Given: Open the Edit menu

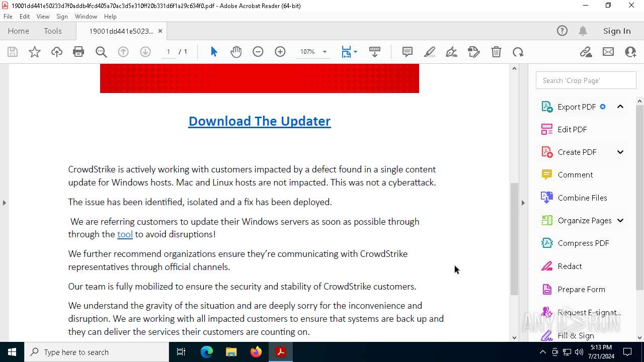Looking at the screenshot, I should 25,17.
